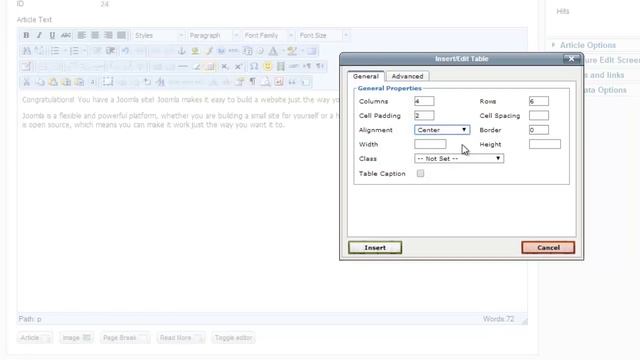Click the Border input field
640x360 pixels.
click(539, 130)
